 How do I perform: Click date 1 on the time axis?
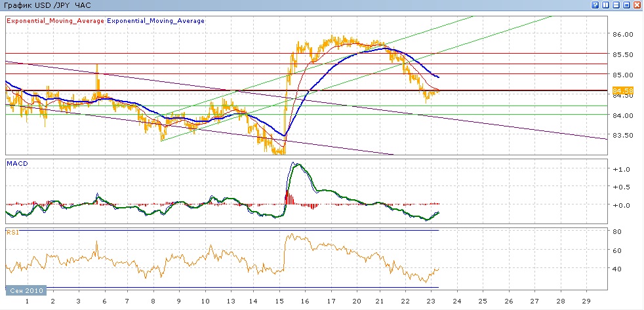[x=27, y=300]
